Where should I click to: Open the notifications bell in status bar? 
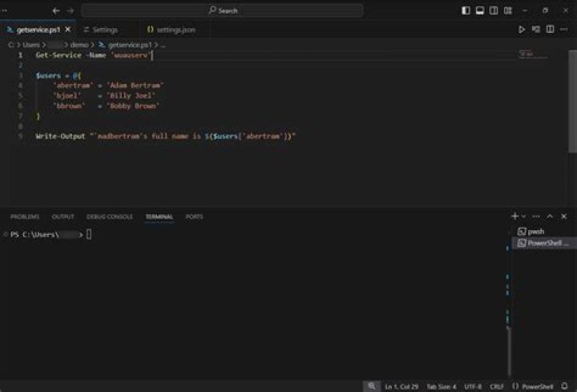565,386
